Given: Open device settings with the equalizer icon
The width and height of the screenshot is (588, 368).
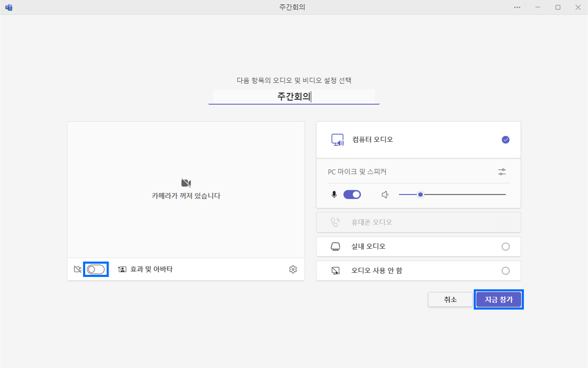Looking at the screenshot, I should (502, 172).
